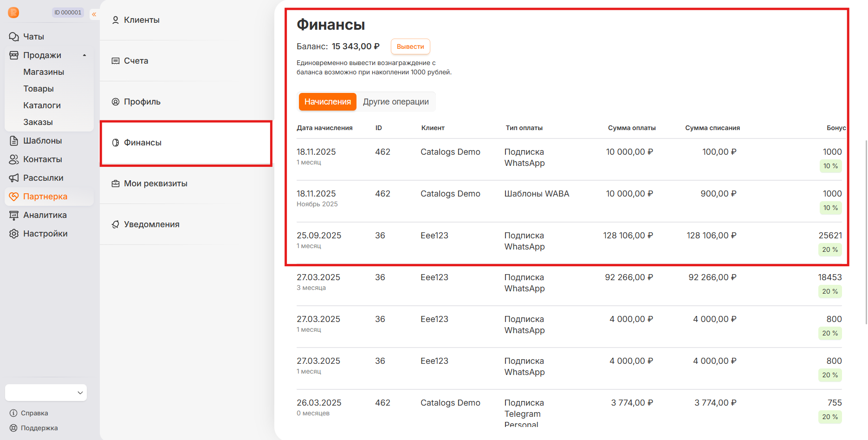
Task: Click the Templates document icon
Action: [14, 141]
